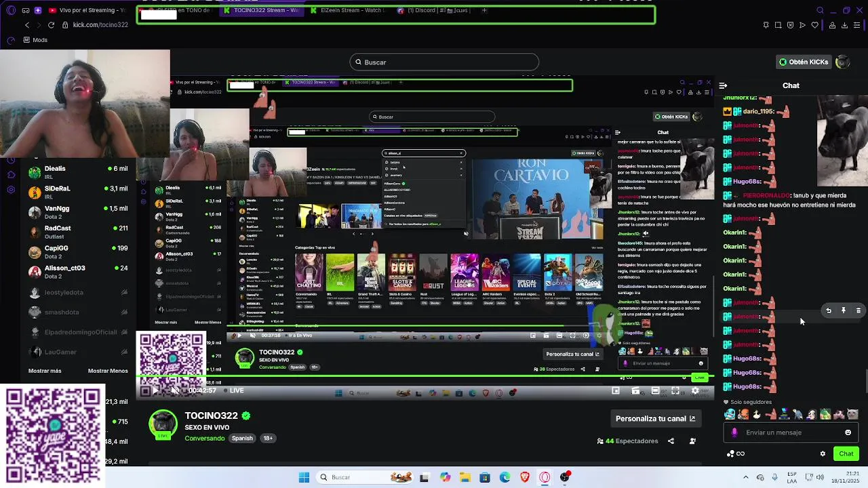
Task: Click Personaliza tu canal button
Action: tap(655, 419)
